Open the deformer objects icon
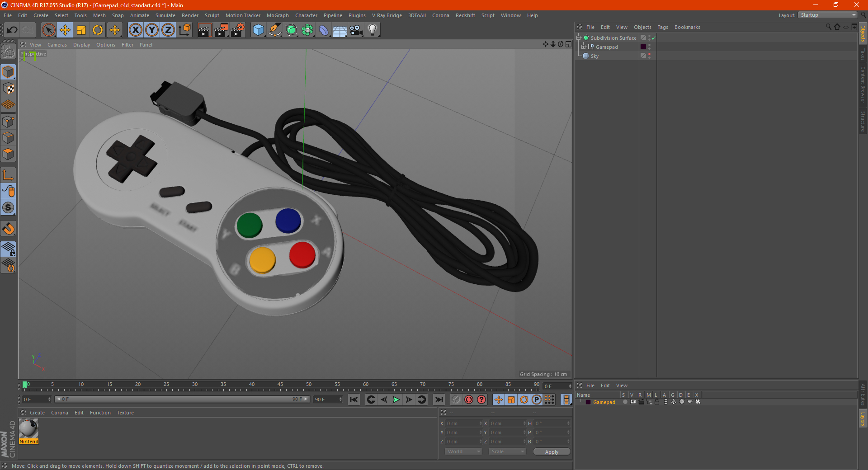 click(324, 30)
